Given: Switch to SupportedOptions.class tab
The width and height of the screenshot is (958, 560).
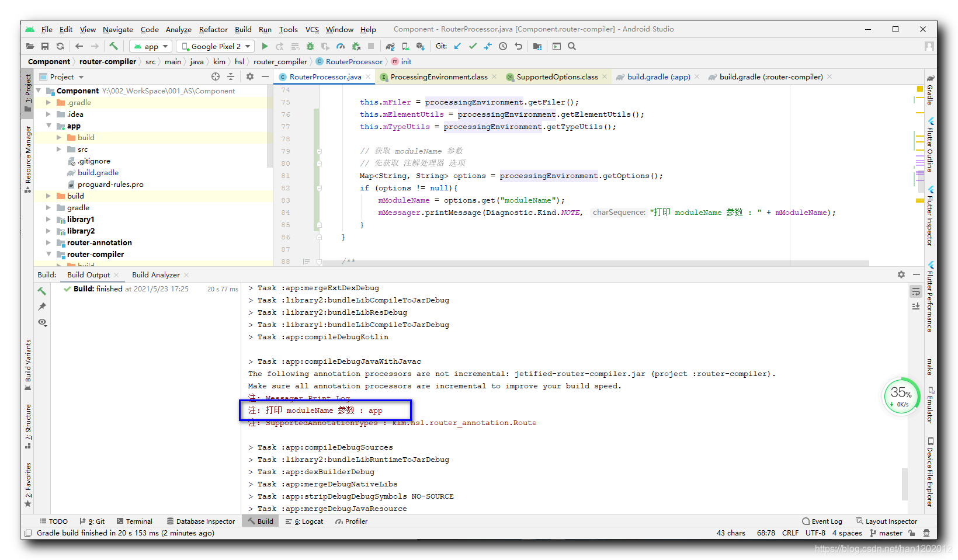Looking at the screenshot, I should (557, 76).
